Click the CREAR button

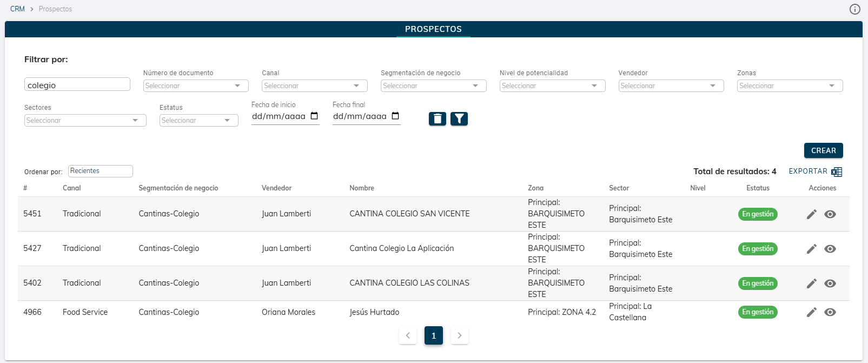pos(823,150)
